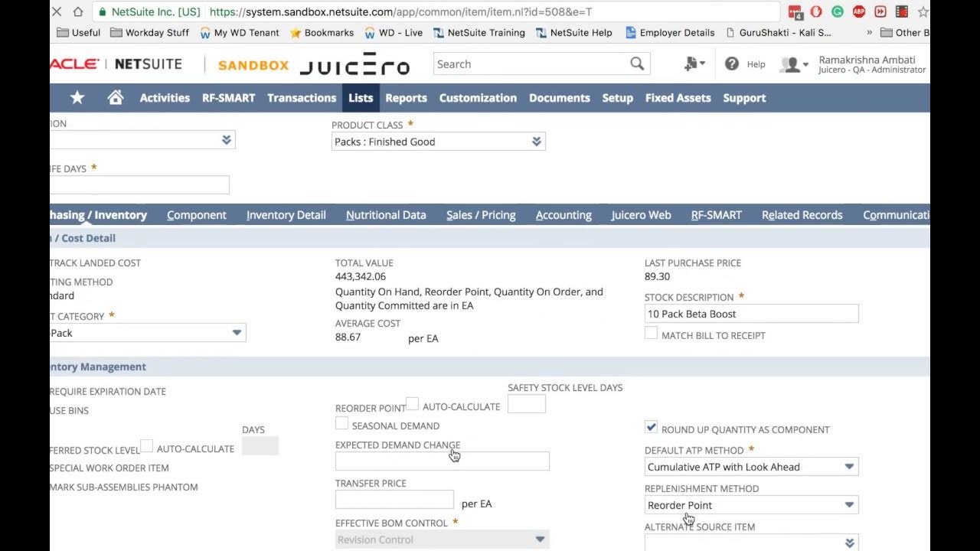Image resolution: width=980 pixels, height=551 pixels.
Task: Click the search magnifier icon
Action: pos(637,64)
